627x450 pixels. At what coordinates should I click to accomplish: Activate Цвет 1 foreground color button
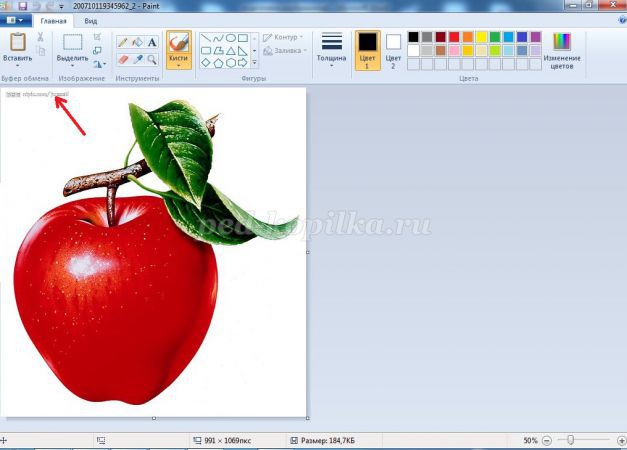click(x=367, y=50)
